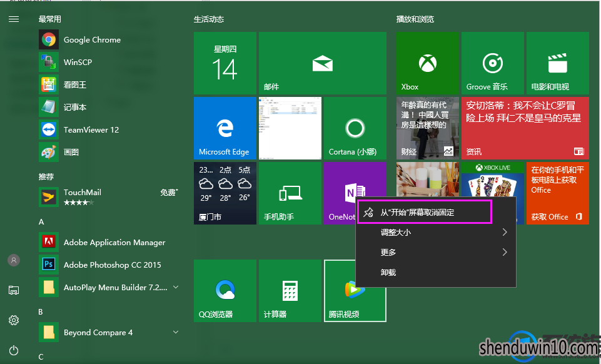Image resolution: width=601 pixels, height=364 pixels.
Task: Click the letter B section header
Action: tap(41, 312)
